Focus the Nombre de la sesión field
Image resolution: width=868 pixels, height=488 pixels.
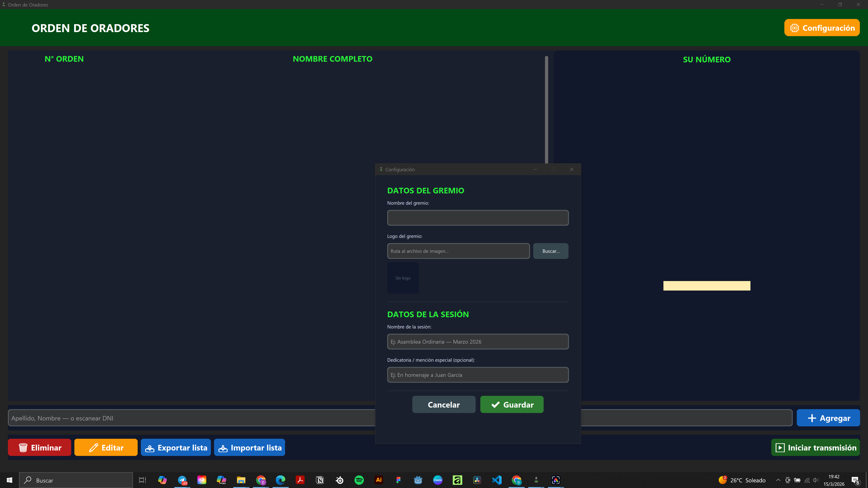[477, 342]
